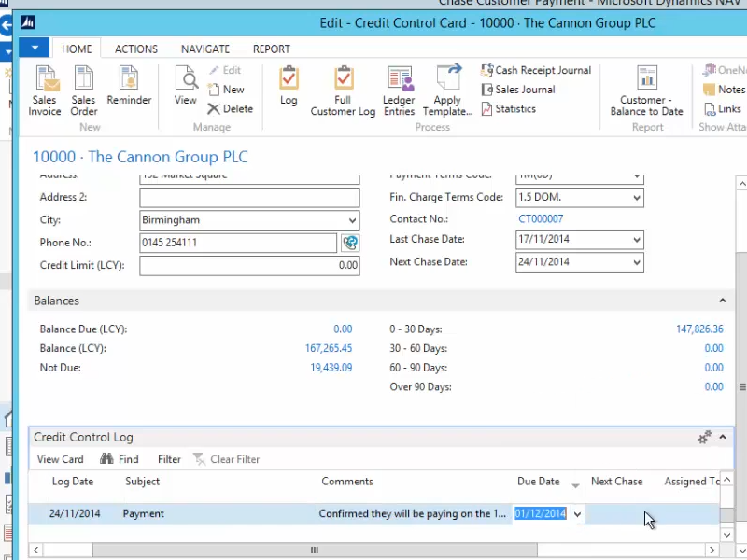Open Cash Receipt Journal
The width and height of the screenshot is (747, 560).
coord(536,71)
